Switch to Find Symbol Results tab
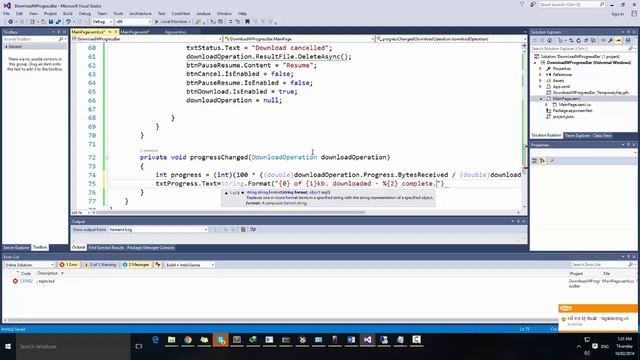The image size is (640, 360). coord(106,248)
